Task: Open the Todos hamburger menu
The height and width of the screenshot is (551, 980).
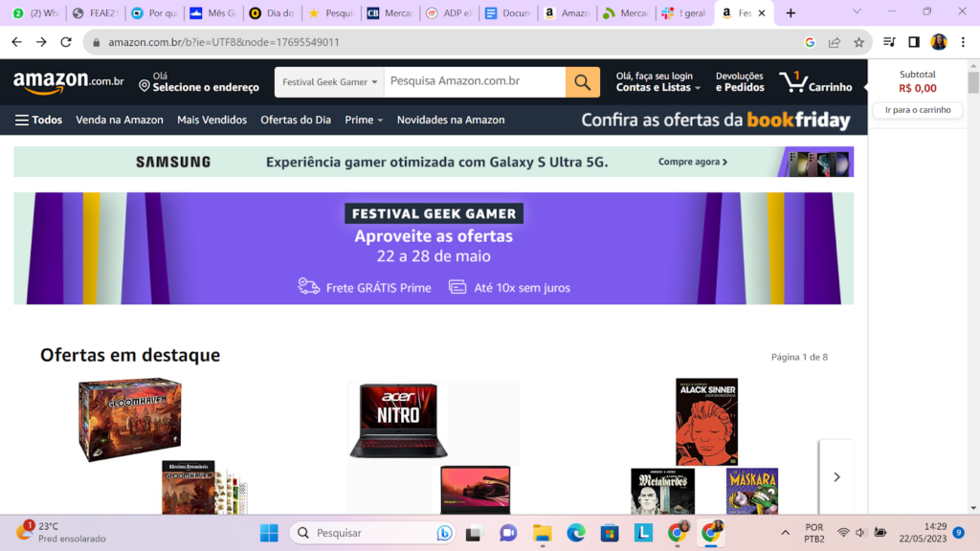Action: click(38, 120)
